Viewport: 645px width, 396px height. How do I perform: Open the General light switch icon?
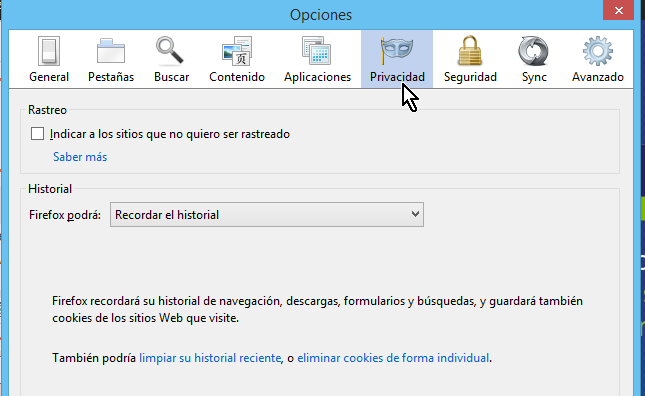pos(49,51)
